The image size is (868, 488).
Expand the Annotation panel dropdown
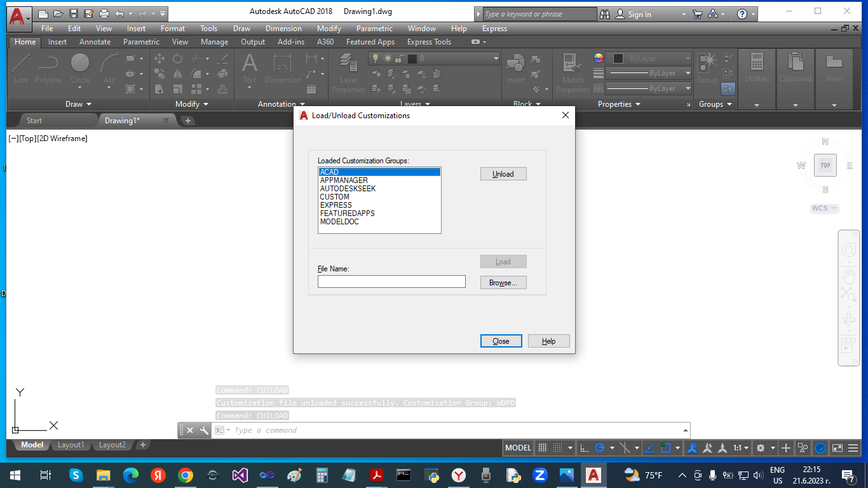point(281,104)
